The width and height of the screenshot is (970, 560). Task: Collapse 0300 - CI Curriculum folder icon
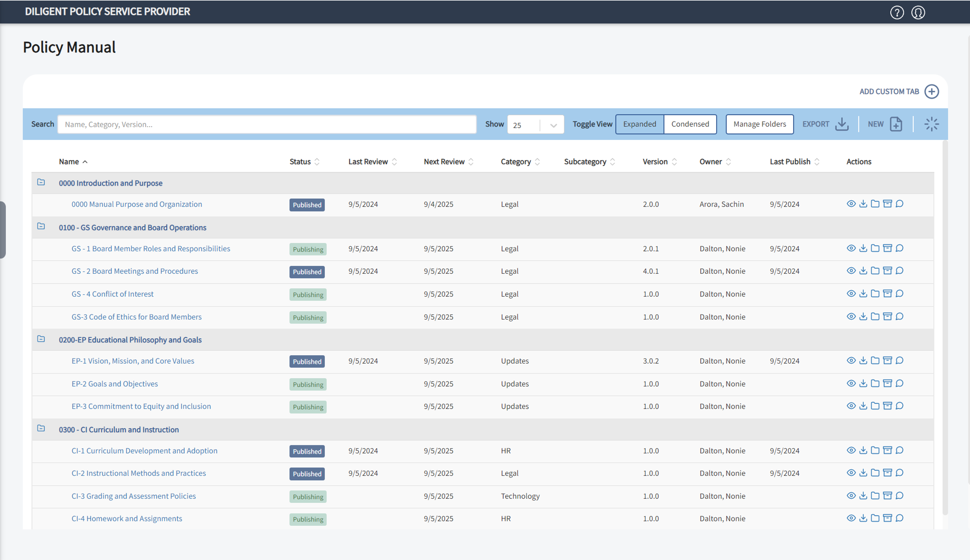(41, 428)
